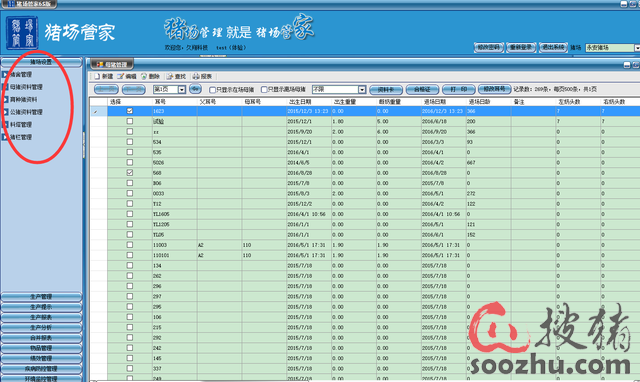Image resolution: width=640 pixels, height=382 pixels.
Task: Click the 报表 (Report) printer icon
Action: point(196,76)
